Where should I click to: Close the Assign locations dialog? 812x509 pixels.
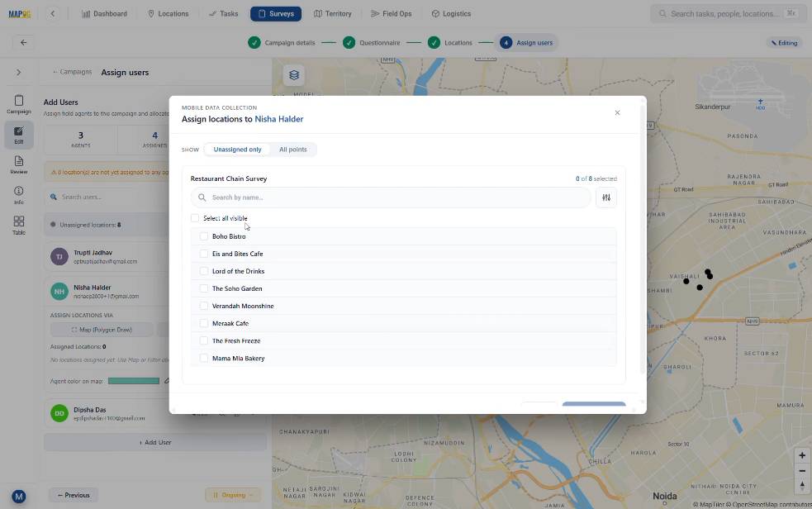[617, 113]
